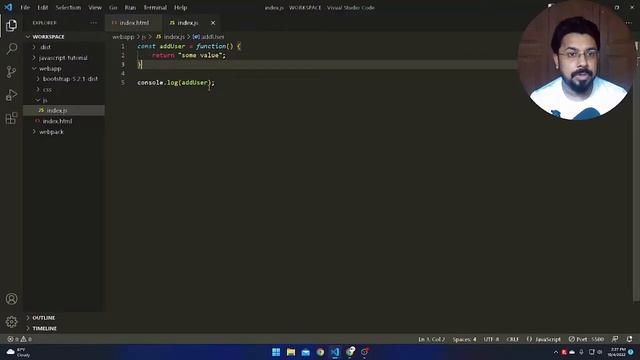Change encoding via UTF-8 status item
The height and width of the screenshot is (360, 640).
(491, 339)
